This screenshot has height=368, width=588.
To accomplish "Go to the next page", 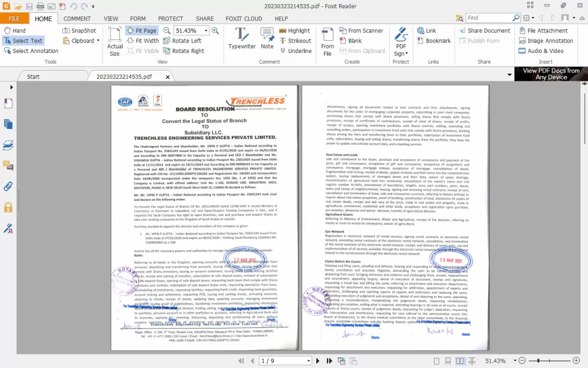I will (318, 361).
